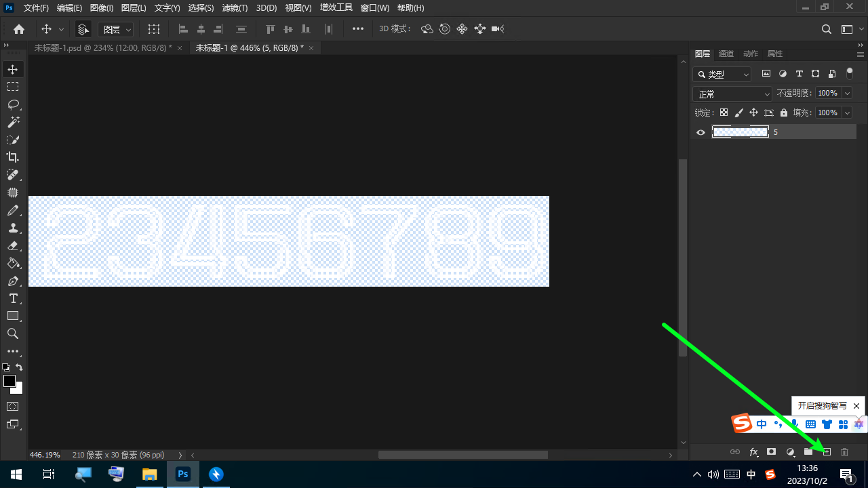Toggle the layer filter switch on/off
This screenshot has height=488, width=868.
850,74
